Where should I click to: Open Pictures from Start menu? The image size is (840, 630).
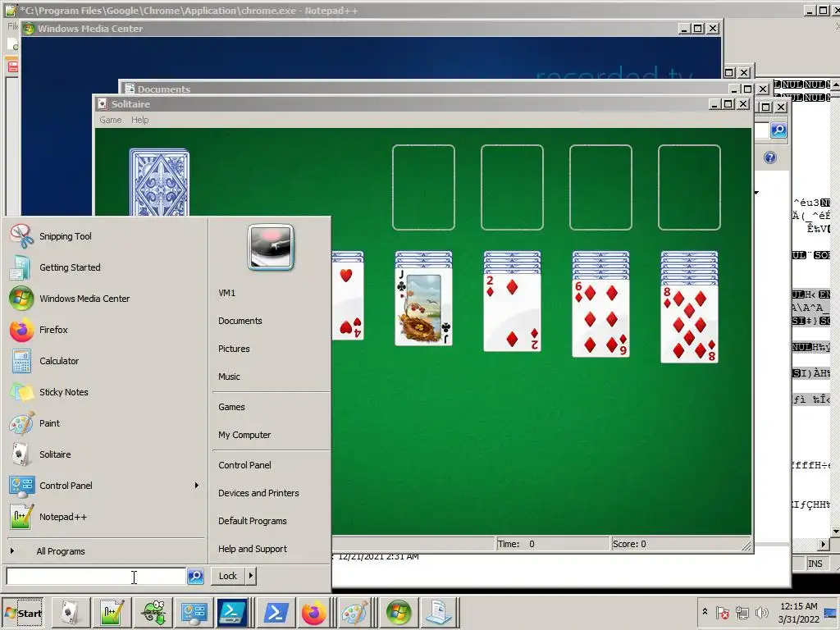(x=234, y=349)
